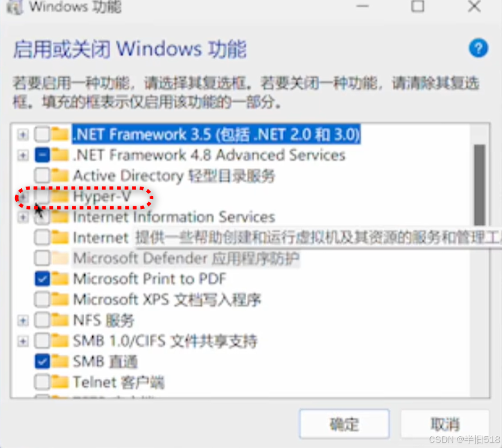Click the NFS 服务 folder icon
Image resolution: width=502 pixels, height=448 pixels.
coord(60,320)
